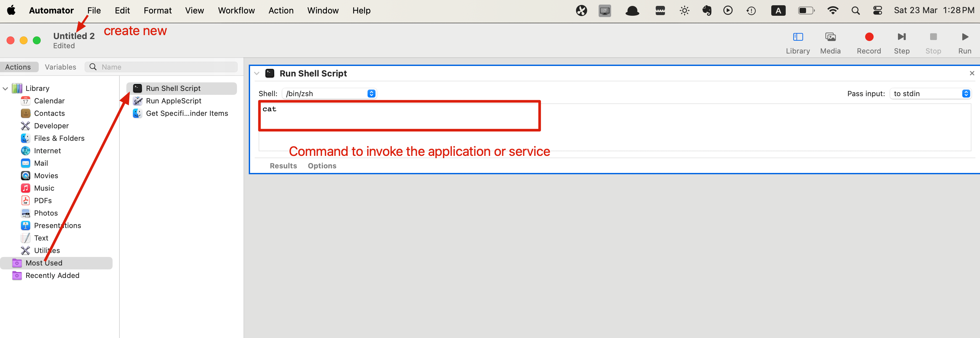Click the Step icon in the toolbar
This screenshot has height=338, width=980.
coord(901,37)
